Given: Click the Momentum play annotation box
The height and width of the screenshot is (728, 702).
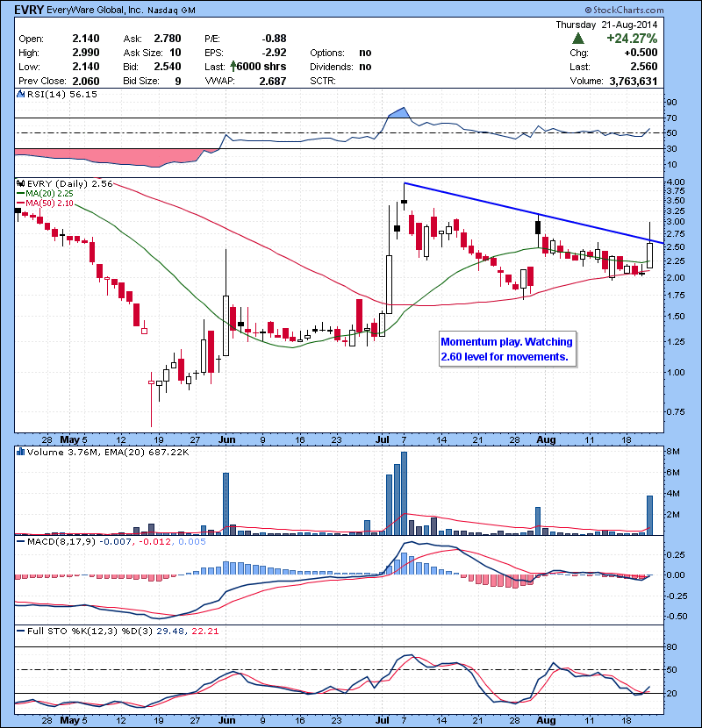Looking at the screenshot, I should (507, 349).
